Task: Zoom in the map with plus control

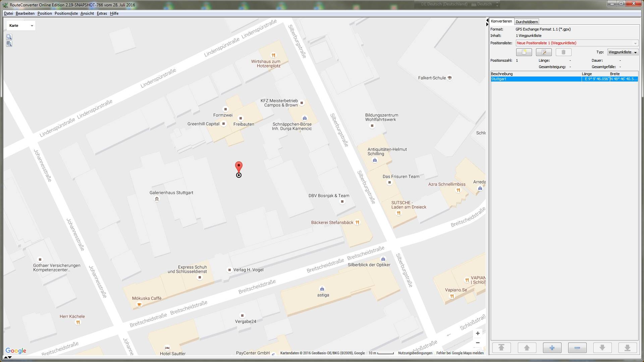Action: coord(478,333)
